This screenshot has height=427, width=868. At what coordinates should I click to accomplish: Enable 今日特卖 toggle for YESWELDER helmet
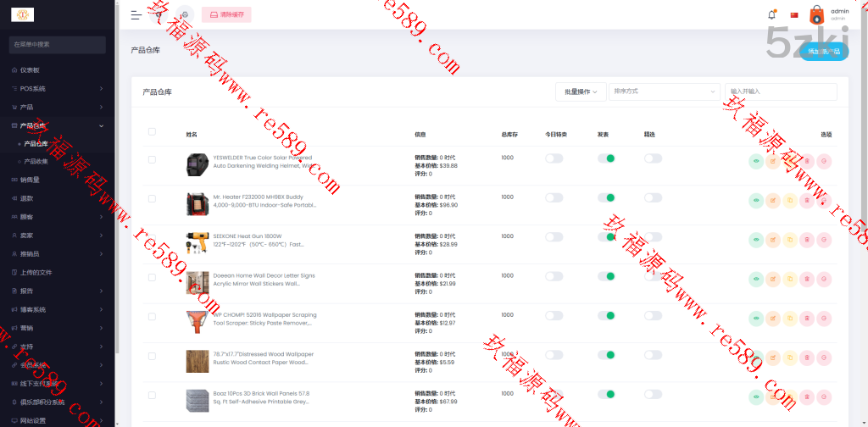[554, 158]
